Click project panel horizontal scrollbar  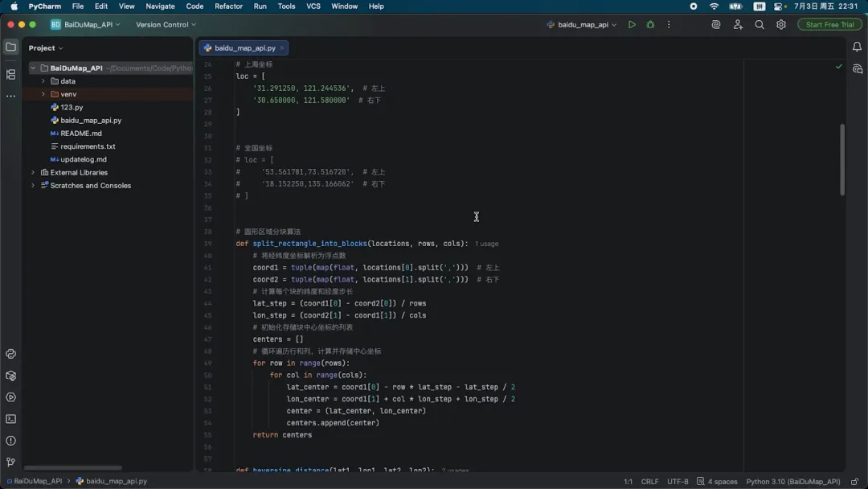[x=72, y=467]
